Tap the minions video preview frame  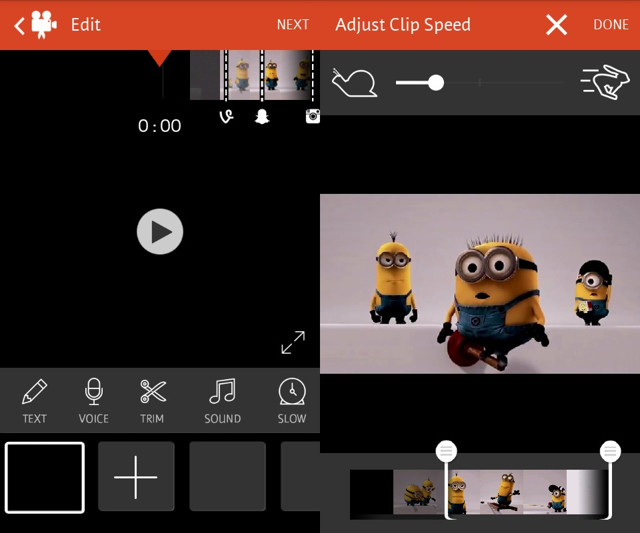pos(480,284)
